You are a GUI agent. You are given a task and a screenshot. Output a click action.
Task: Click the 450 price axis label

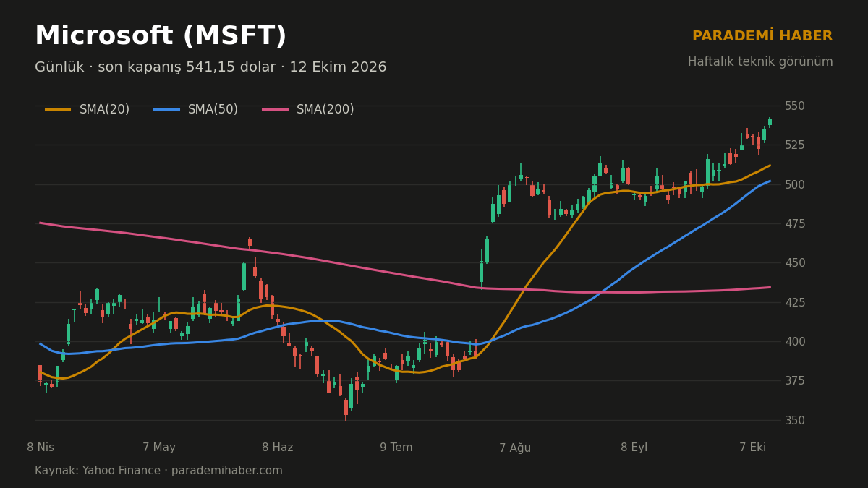pyautogui.click(x=795, y=263)
